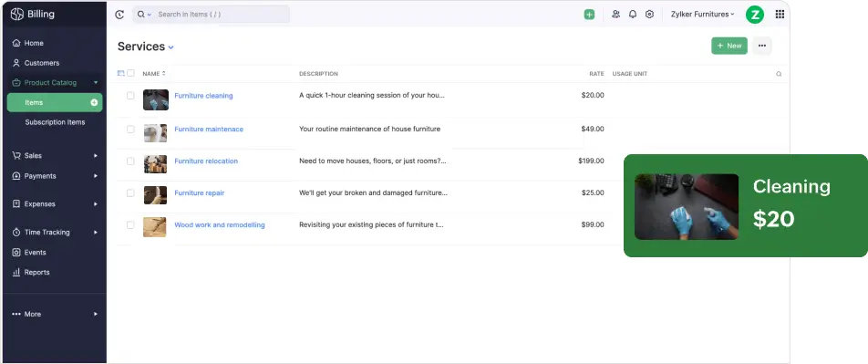Click plus icon next to Items
Viewport: 868px width, 364px height.
pos(94,102)
